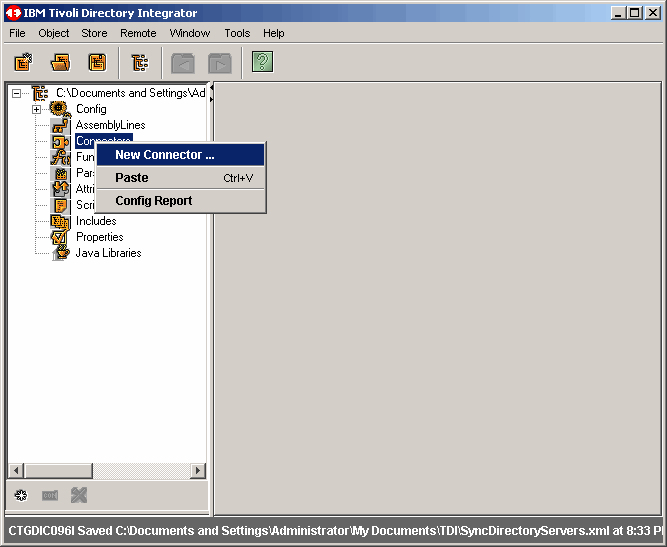Click the Properties checkmark icon in tree
This screenshot has height=547, width=667.
pyautogui.click(x=60, y=237)
